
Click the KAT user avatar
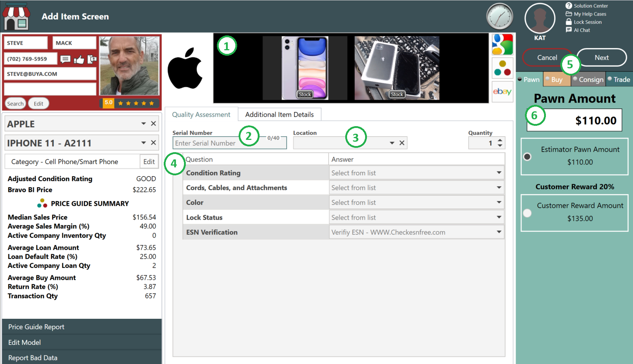540,18
